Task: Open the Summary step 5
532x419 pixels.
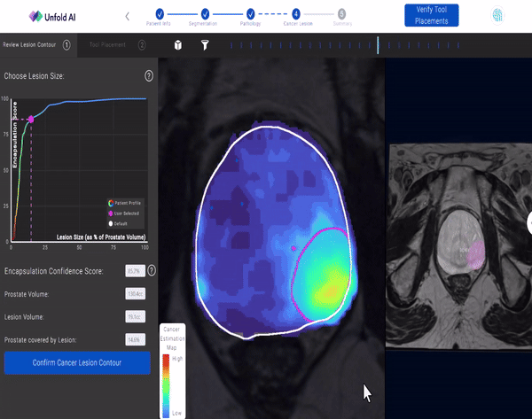Action: click(341, 14)
